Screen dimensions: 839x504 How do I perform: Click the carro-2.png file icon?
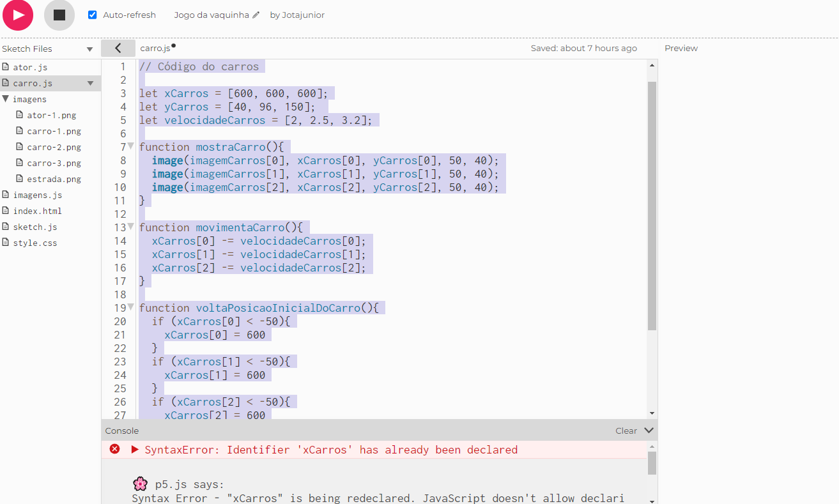(x=20, y=147)
